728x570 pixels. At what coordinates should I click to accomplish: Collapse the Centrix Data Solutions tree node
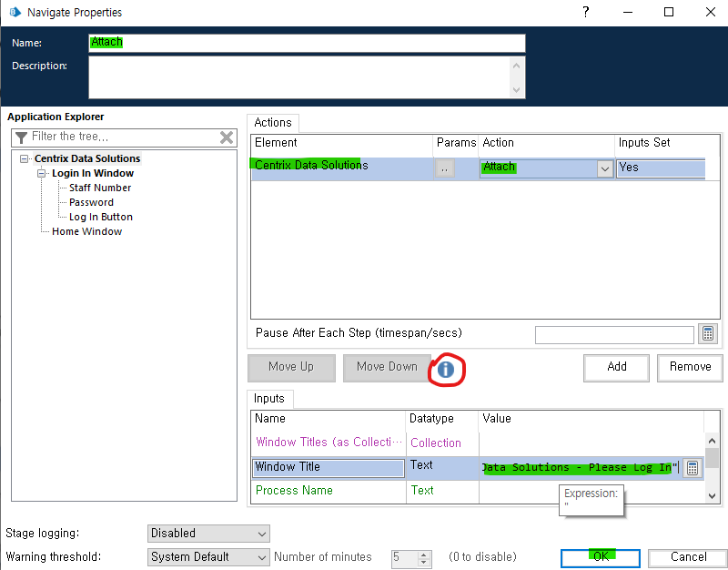coord(25,158)
